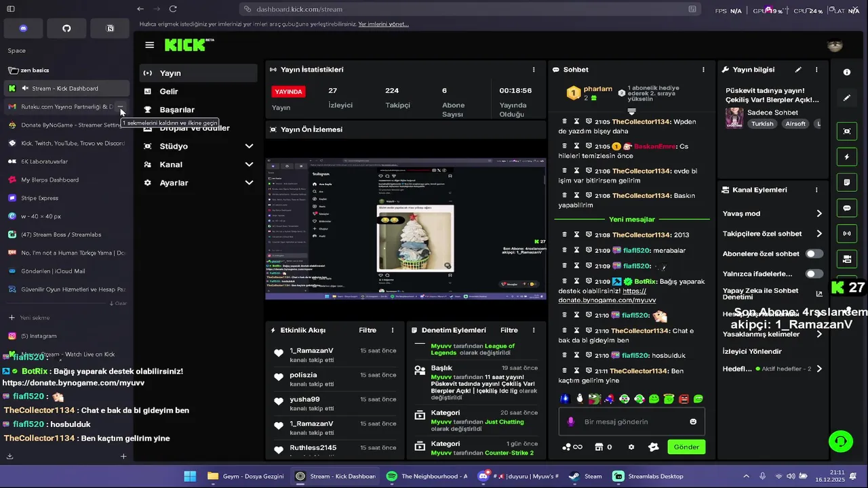Click Filtre in Denetim Eylemleri panel

coord(509,330)
